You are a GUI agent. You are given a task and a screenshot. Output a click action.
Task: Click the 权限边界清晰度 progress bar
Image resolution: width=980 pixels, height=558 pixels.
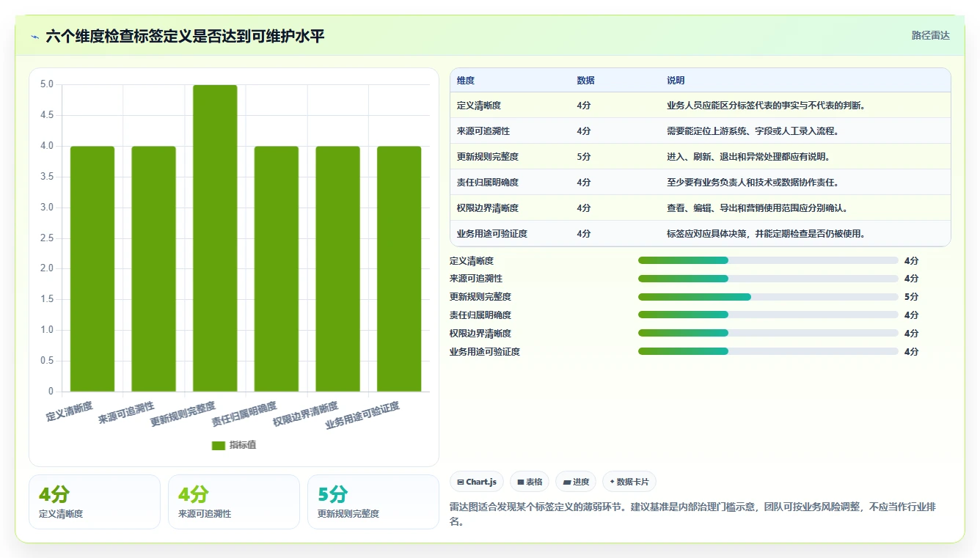pyautogui.click(x=768, y=333)
